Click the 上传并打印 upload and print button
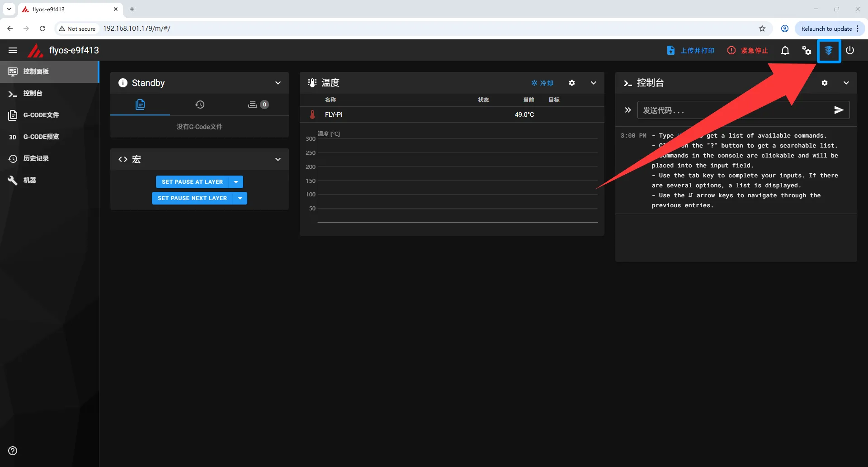The width and height of the screenshot is (868, 467). coord(691,50)
